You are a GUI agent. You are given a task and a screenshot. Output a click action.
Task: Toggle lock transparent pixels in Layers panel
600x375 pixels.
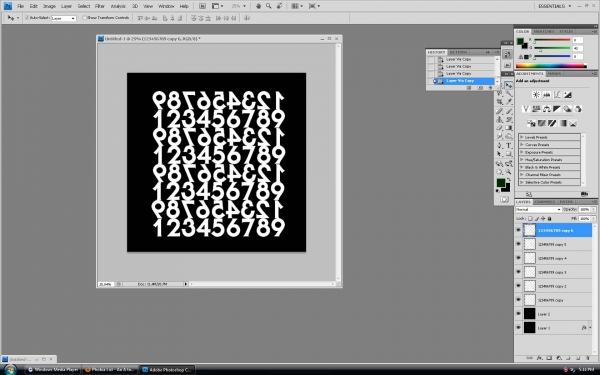click(x=530, y=218)
